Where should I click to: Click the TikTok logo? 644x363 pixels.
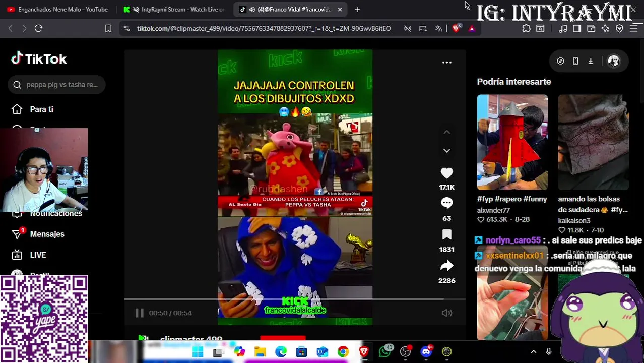(39, 59)
